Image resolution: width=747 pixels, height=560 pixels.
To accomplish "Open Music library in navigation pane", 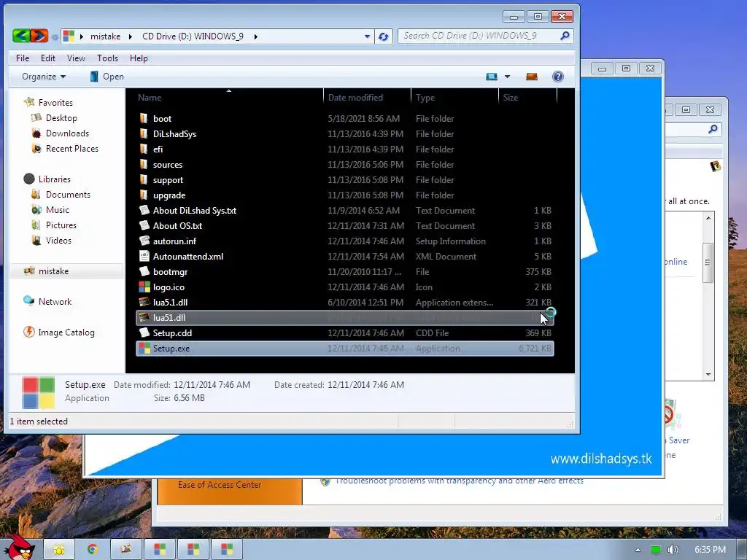I will tap(57, 210).
